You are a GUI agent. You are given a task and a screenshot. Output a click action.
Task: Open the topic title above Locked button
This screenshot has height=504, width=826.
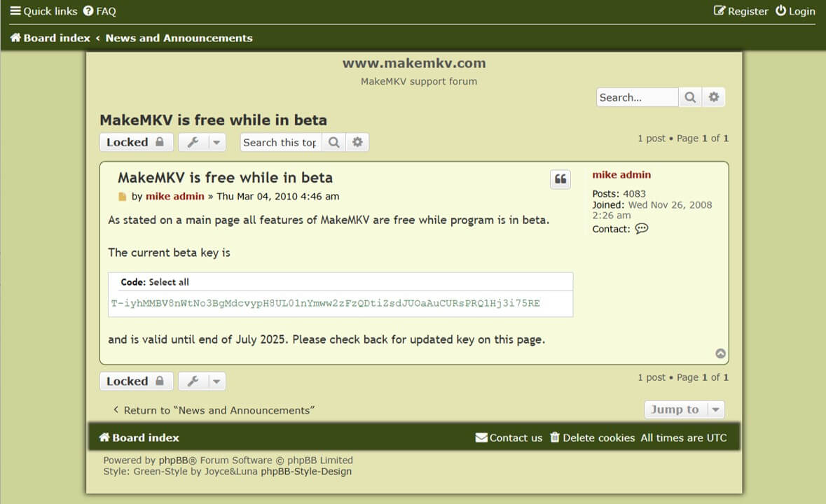point(214,120)
